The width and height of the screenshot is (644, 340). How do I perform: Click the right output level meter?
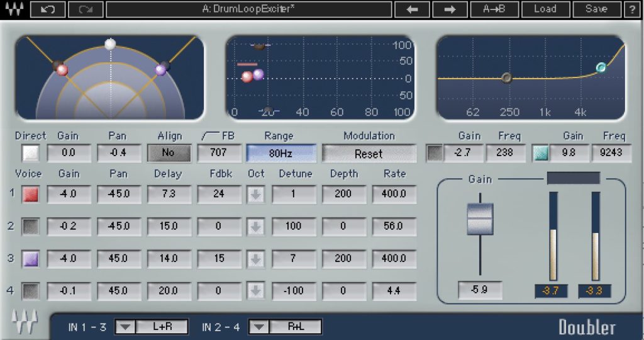[595, 236]
